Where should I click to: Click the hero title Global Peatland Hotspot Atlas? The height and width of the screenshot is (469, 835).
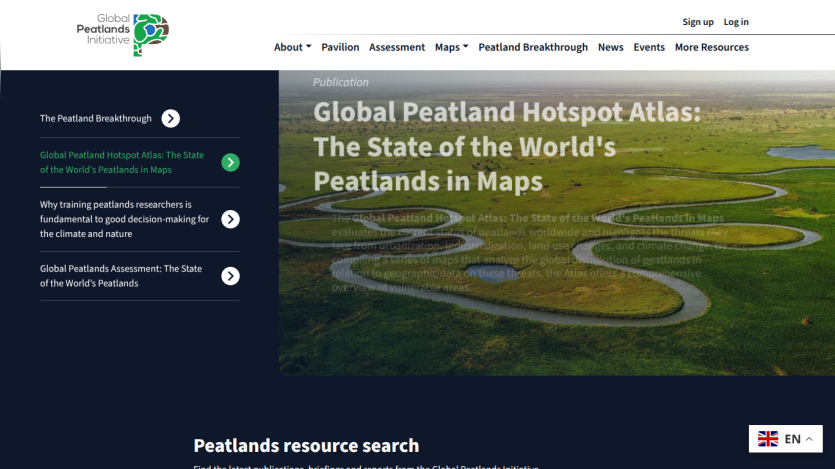(506, 146)
